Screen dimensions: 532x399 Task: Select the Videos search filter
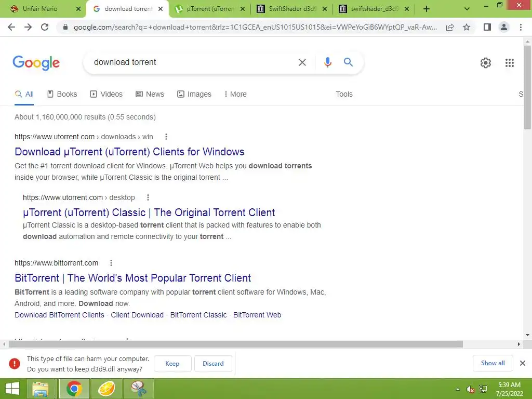point(106,95)
